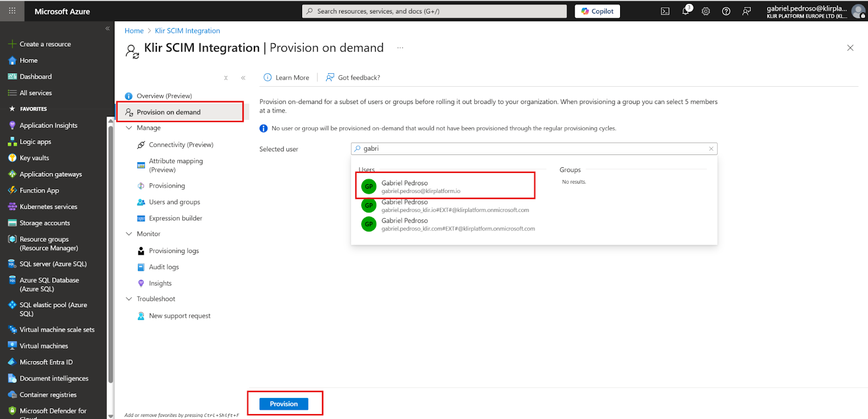Collapse the Manage section

(x=129, y=128)
